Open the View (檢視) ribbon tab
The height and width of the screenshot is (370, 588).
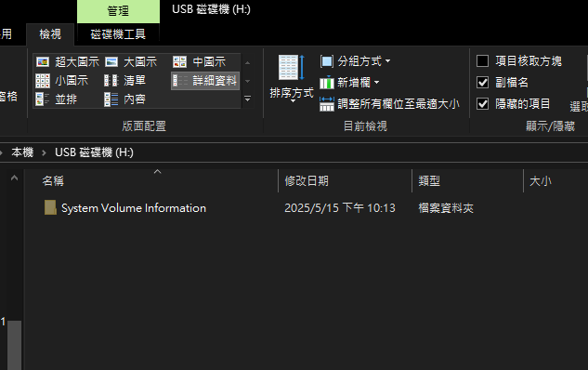click(50, 34)
